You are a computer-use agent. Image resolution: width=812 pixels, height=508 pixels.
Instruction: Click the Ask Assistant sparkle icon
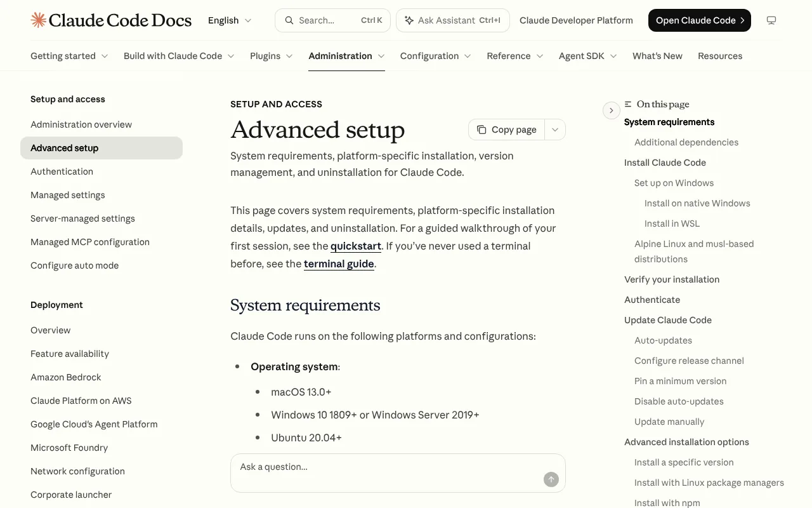pos(409,20)
